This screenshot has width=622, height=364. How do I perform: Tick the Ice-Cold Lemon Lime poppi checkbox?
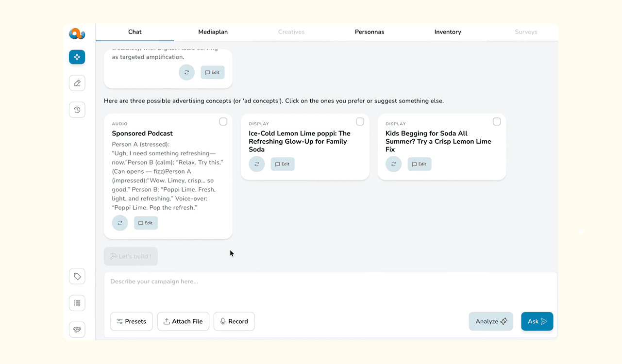coord(360,122)
